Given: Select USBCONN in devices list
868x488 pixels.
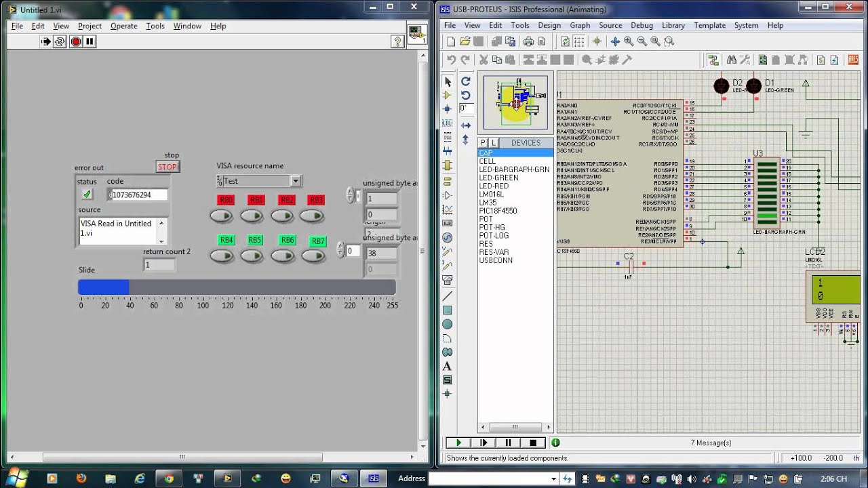Looking at the screenshot, I should [496, 260].
